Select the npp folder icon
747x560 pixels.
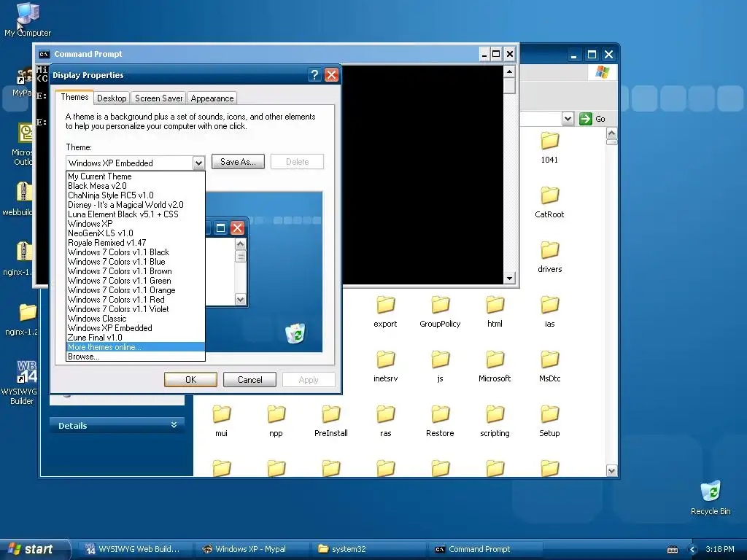click(276, 414)
